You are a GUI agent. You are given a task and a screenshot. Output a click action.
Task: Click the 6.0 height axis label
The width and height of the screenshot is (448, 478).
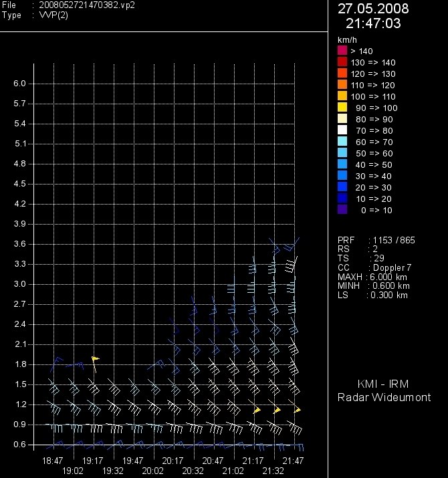(x=19, y=84)
